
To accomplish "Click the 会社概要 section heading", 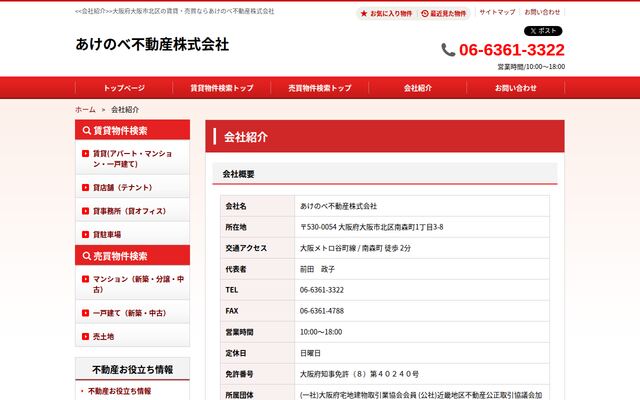I will pos(238,174).
